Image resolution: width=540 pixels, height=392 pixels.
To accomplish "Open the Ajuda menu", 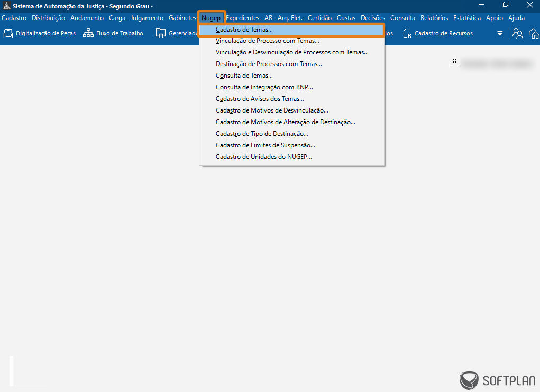I will pyautogui.click(x=516, y=18).
